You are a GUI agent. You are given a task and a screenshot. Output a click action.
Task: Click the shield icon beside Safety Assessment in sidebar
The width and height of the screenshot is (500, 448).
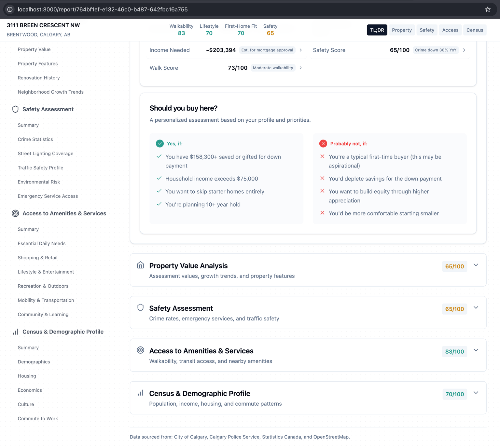coord(15,109)
